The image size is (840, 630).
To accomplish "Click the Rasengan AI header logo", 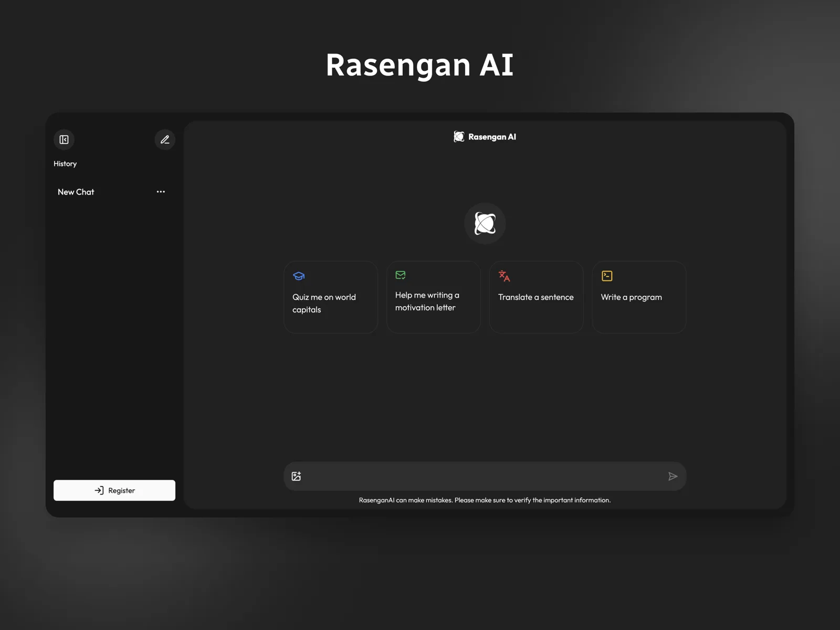I will [459, 136].
